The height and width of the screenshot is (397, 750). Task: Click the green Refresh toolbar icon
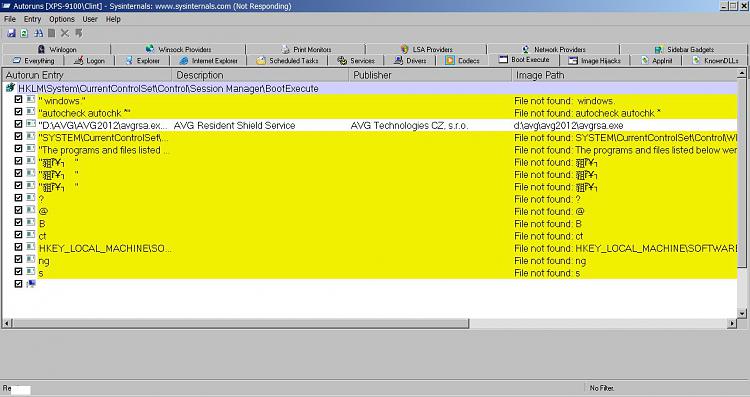pos(24,33)
